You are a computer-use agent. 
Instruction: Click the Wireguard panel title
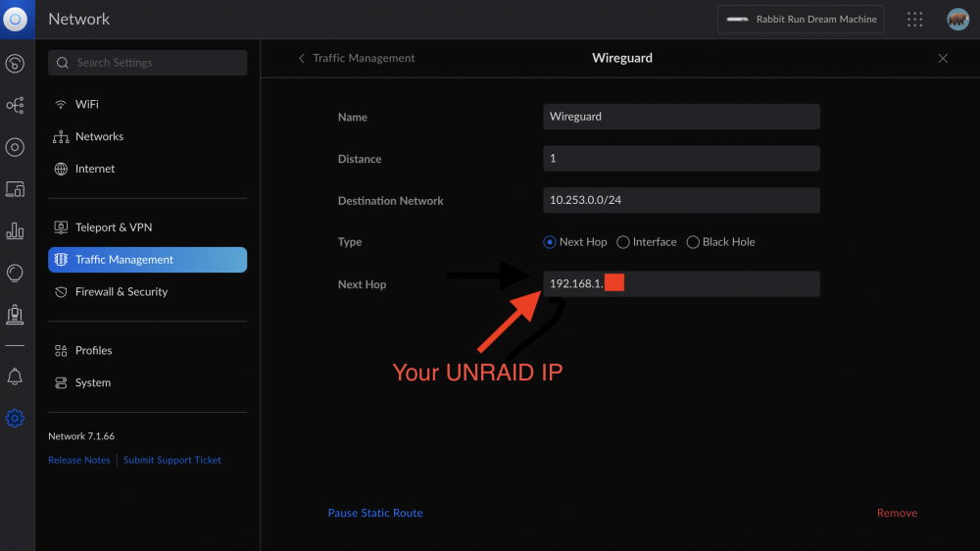tap(622, 58)
